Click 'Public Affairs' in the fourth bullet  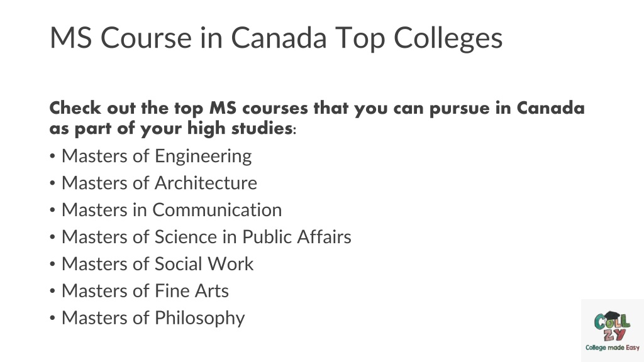pyautogui.click(x=297, y=237)
